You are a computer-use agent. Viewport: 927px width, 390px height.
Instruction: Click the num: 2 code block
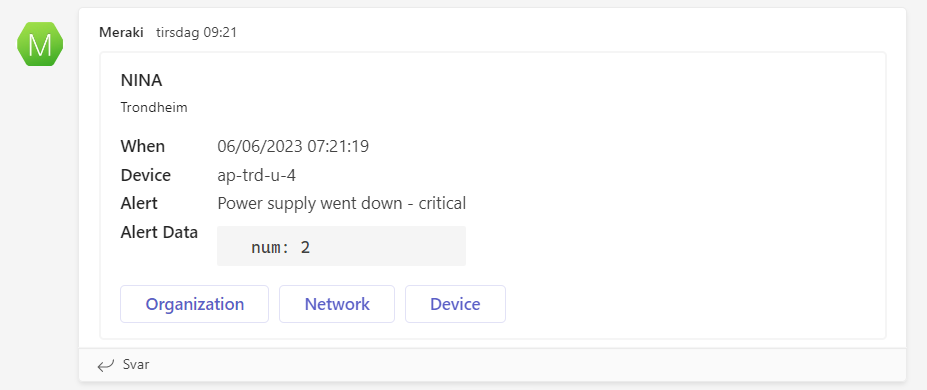coord(281,248)
